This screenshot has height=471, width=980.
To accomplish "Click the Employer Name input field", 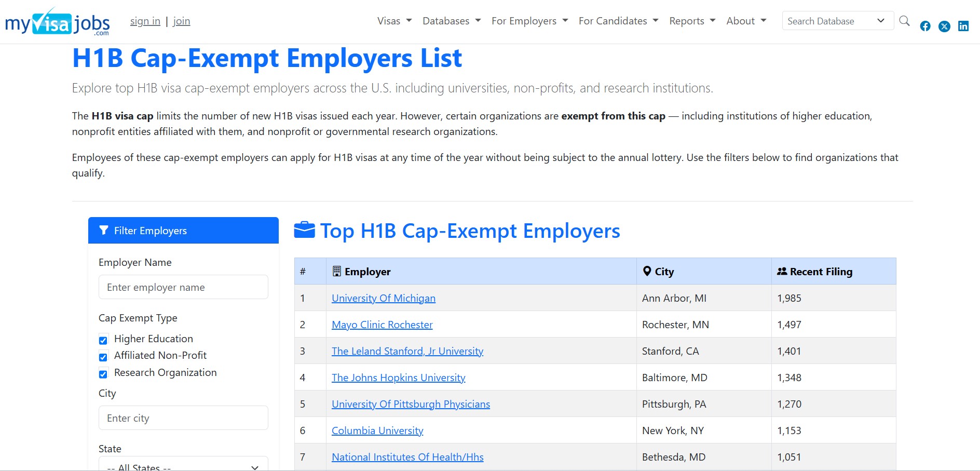I will pyautogui.click(x=183, y=287).
